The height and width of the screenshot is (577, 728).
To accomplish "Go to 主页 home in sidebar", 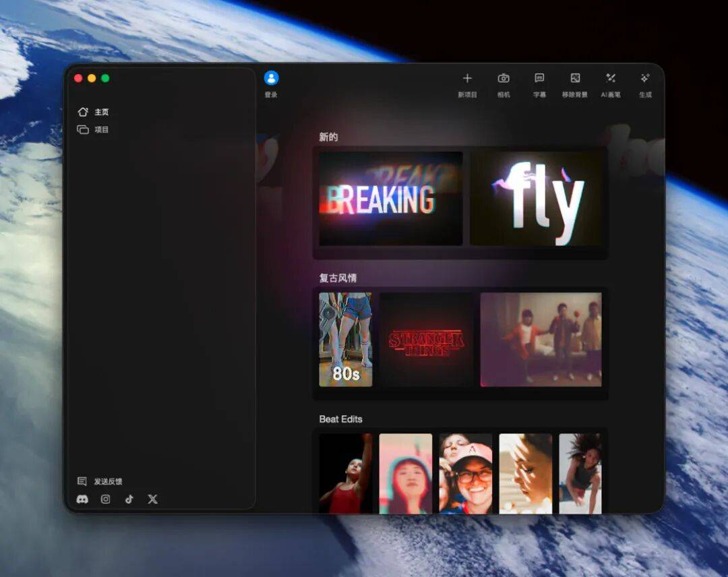I will tap(93, 112).
